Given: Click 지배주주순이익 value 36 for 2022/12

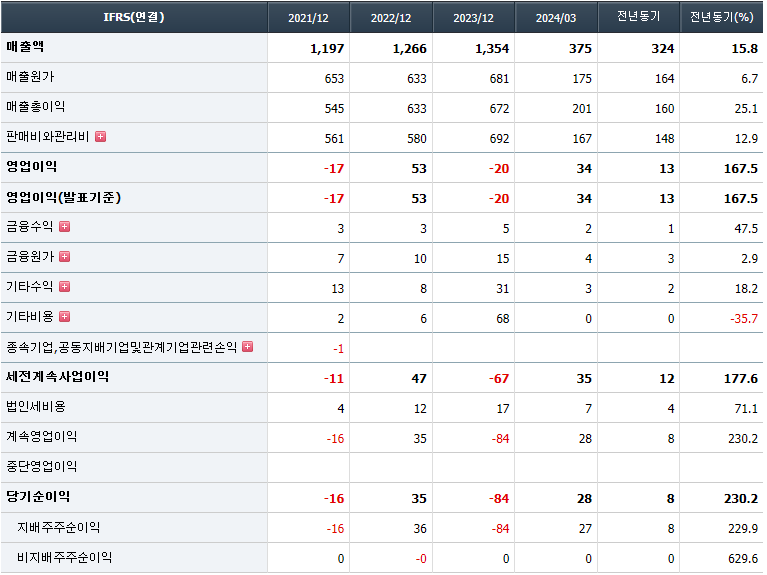Looking at the screenshot, I should pos(420,529).
